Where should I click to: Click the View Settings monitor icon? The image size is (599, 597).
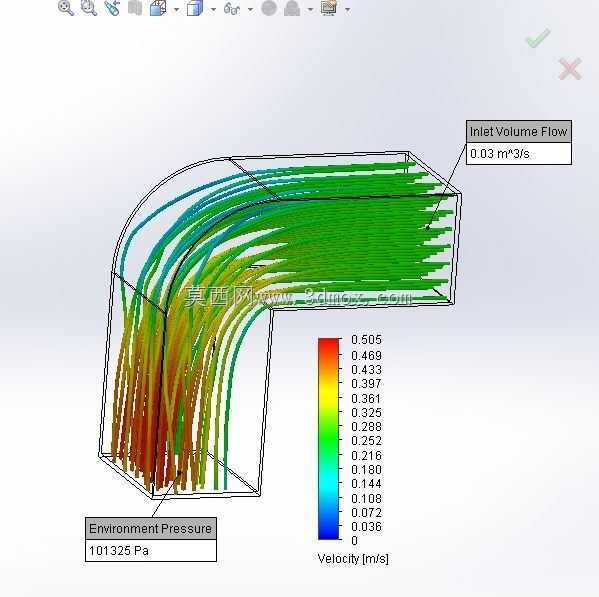(x=329, y=8)
